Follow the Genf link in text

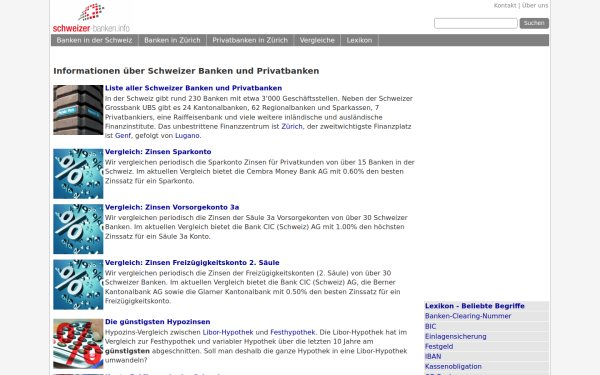pyautogui.click(x=122, y=135)
